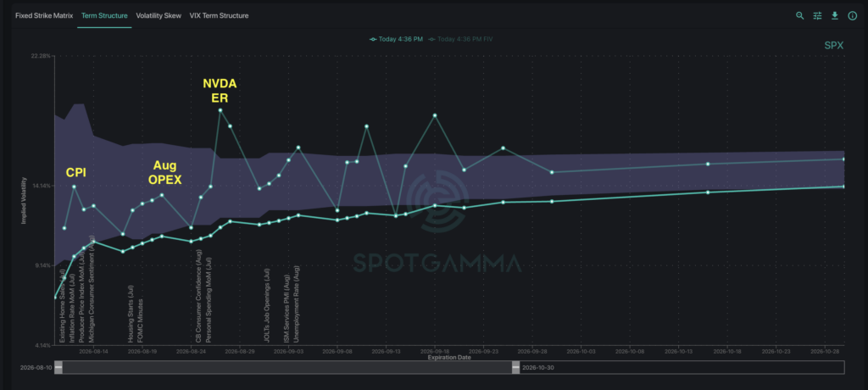Click the Housing Starts (Jul) event label
This screenshot has width=868, height=390.
(x=131, y=313)
